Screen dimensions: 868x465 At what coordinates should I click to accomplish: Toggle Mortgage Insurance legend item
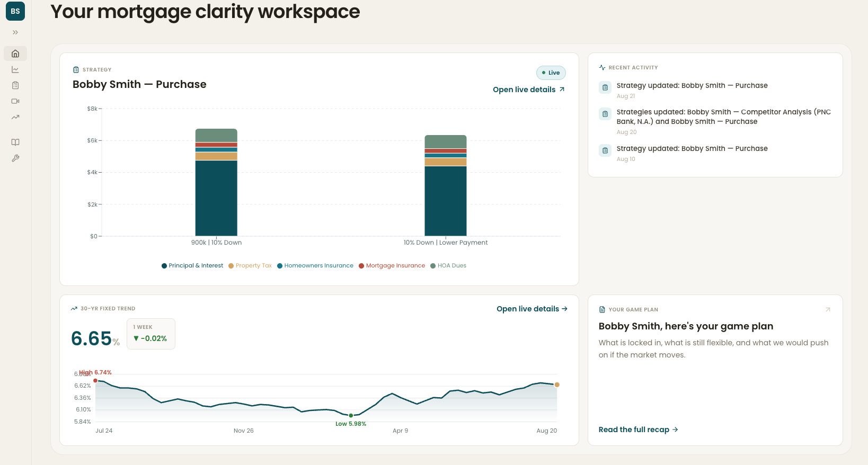point(392,266)
